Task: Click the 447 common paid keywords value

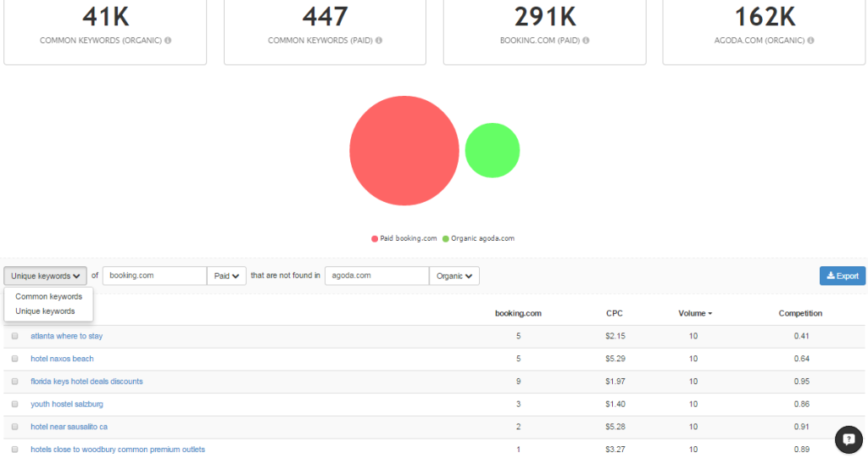Action: pos(325,17)
